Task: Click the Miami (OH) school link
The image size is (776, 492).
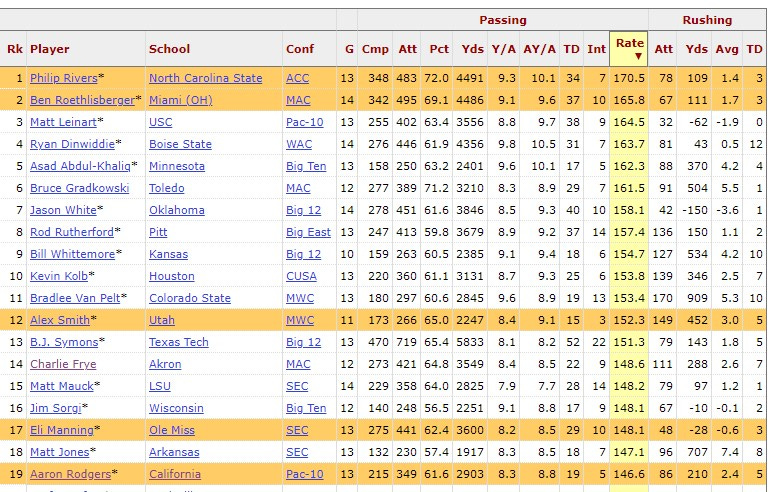Action: tap(181, 100)
